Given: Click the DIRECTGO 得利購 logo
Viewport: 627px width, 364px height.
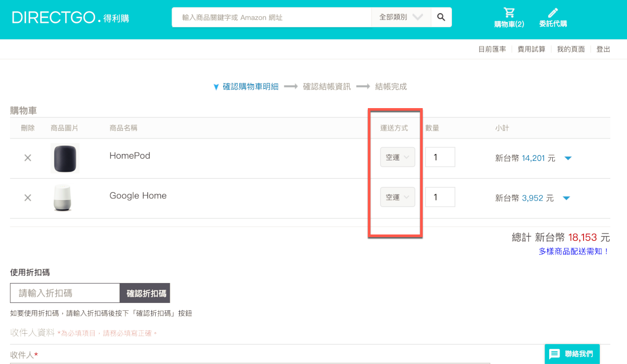Looking at the screenshot, I should pyautogui.click(x=71, y=18).
